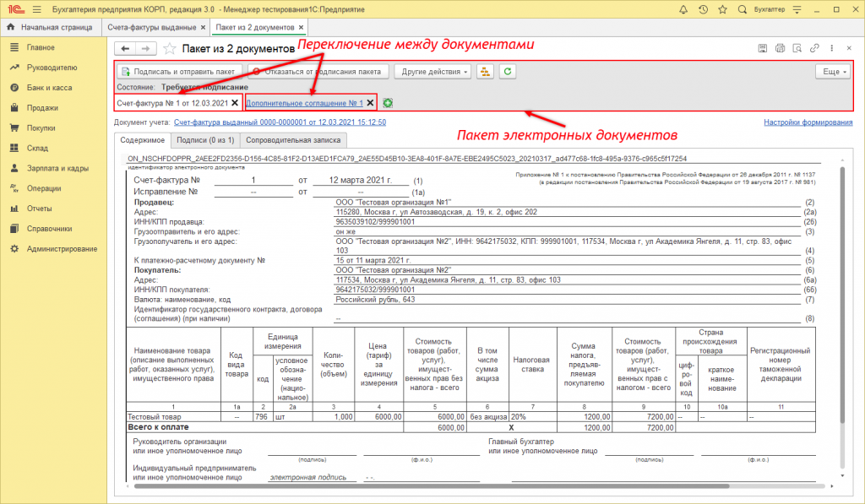This screenshot has height=504, width=865.
Task: Click the 20% tax rate cell
Action: click(532, 417)
